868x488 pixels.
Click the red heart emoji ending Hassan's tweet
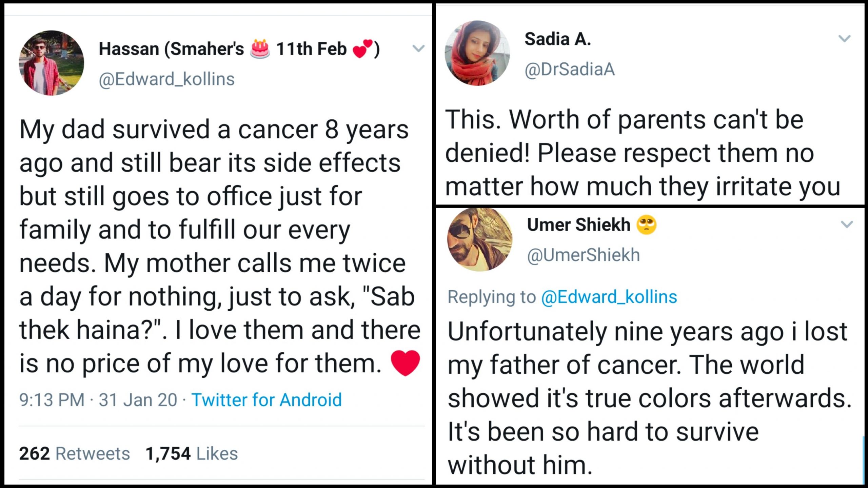pyautogui.click(x=405, y=363)
